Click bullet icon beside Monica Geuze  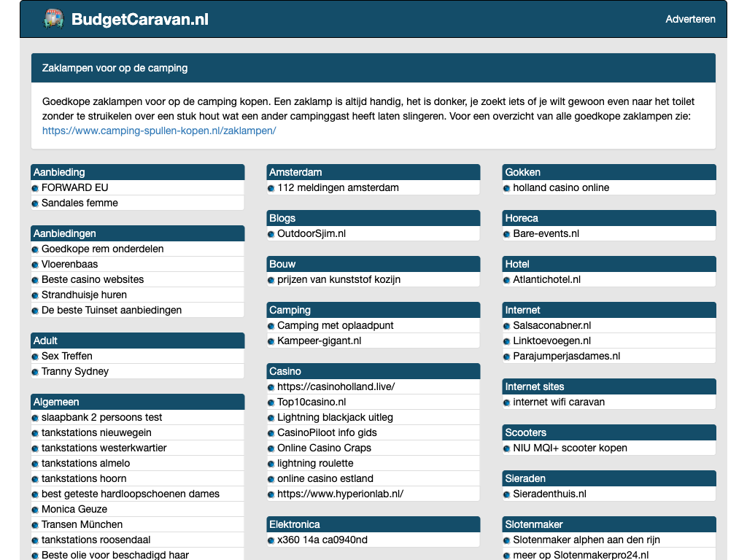coord(35,510)
